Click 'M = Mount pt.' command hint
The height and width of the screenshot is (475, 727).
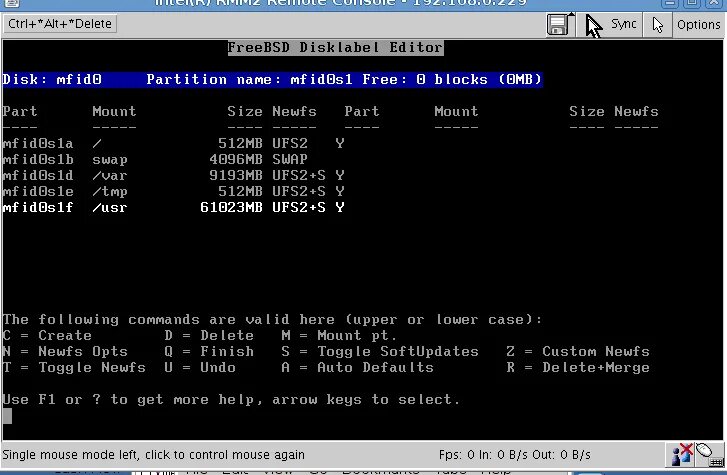coord(339,335)
